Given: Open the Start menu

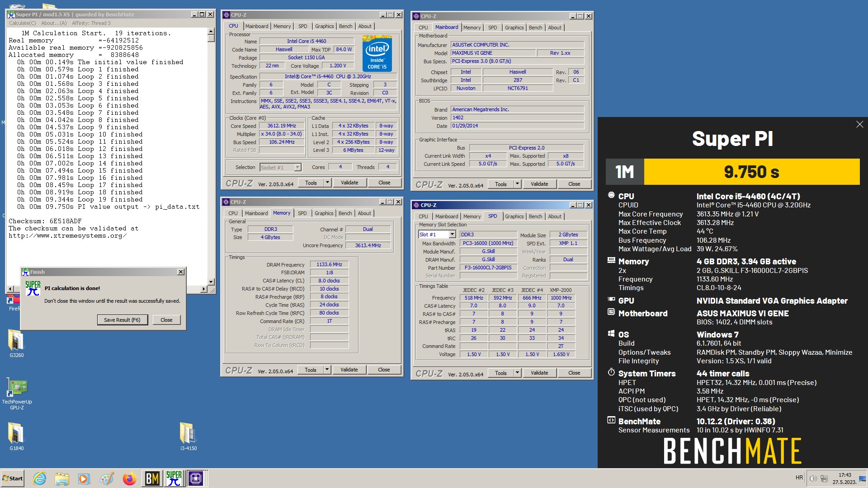Looking at the screenshot, I should (13, 479).
